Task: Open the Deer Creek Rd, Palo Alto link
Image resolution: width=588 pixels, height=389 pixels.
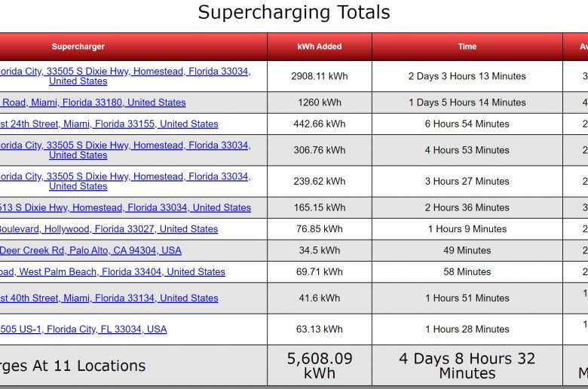Action: point(90,250)
